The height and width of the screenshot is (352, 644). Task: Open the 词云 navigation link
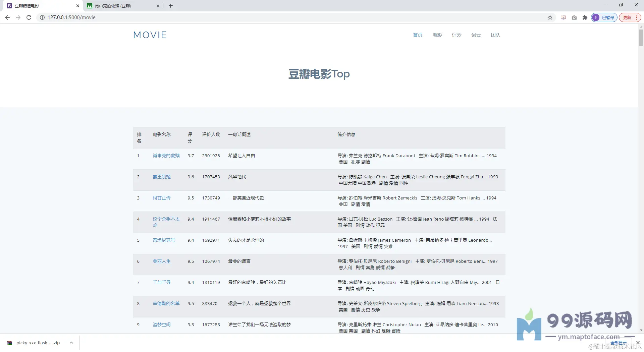click(476, 35)
